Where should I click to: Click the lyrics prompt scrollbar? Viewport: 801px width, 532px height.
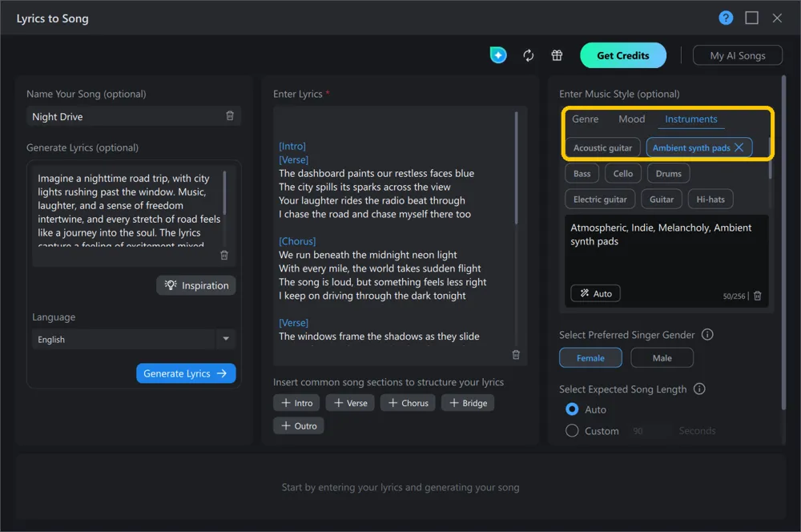(x=225, y=193)
